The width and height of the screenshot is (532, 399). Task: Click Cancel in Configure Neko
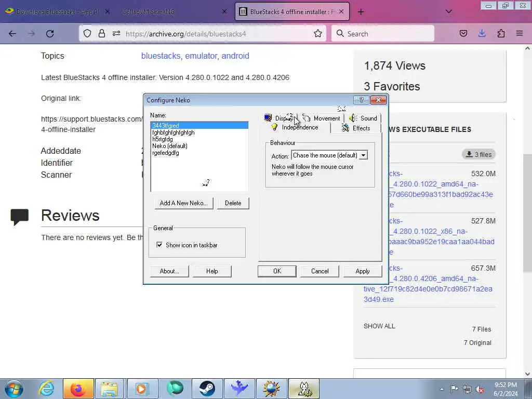pyautogui.click(x=320, y=271)
